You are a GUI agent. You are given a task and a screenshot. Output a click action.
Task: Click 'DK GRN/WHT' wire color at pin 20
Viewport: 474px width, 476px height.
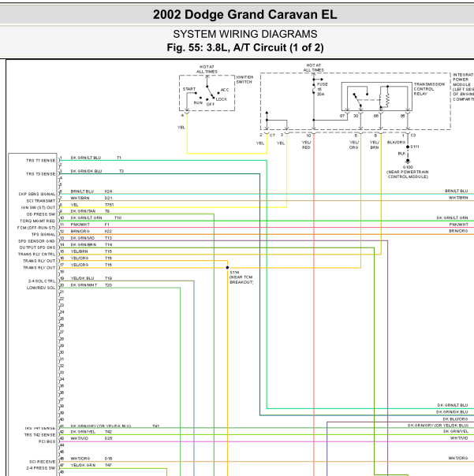(x=84, y=285)
